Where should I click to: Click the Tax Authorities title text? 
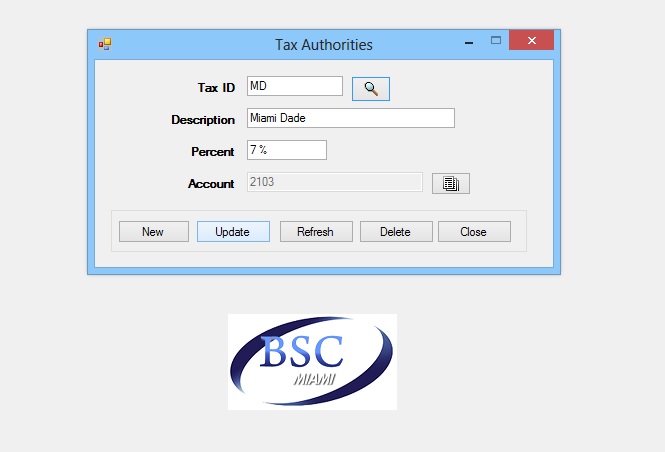tap(324, 45)
